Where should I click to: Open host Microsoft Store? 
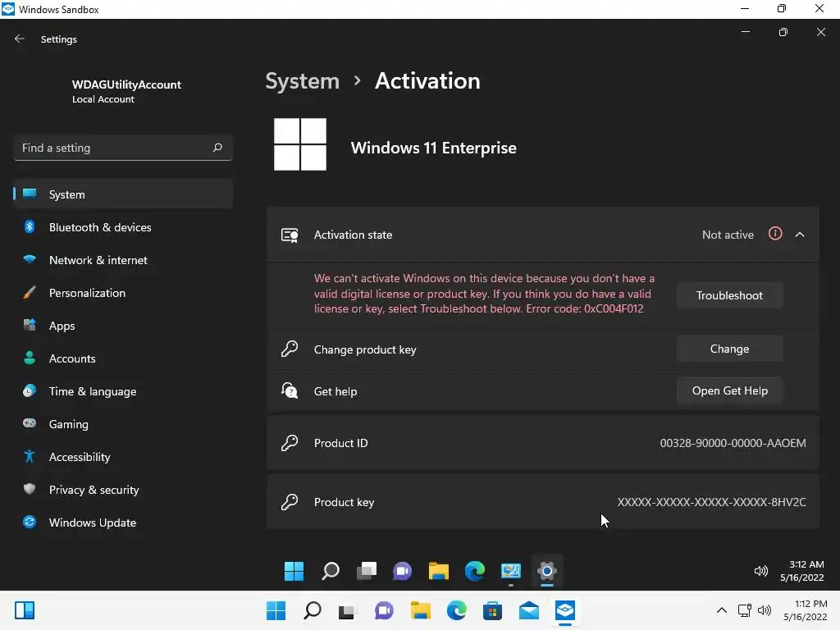pos(492,610)
